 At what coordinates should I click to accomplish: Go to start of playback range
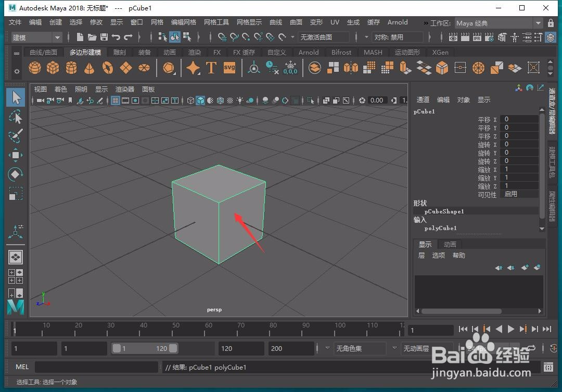click(x=463, y=329)
